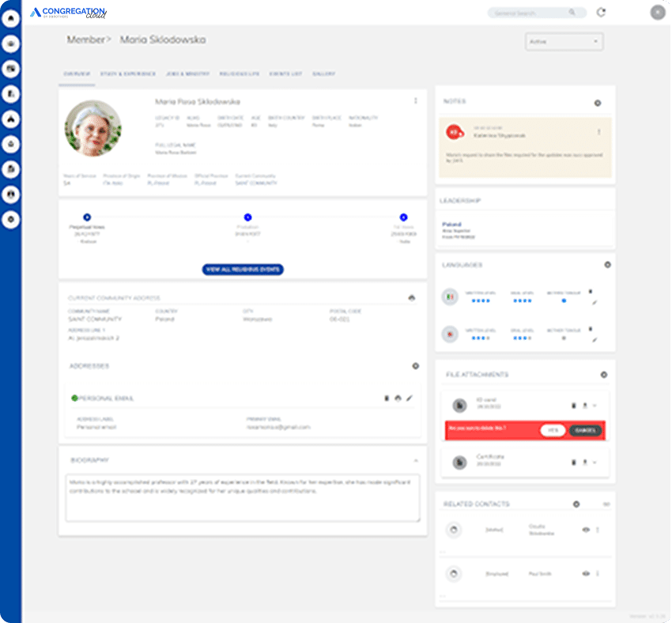Print the Current Community Address
The height and width of the screenshot is (623, 672).
413,296
